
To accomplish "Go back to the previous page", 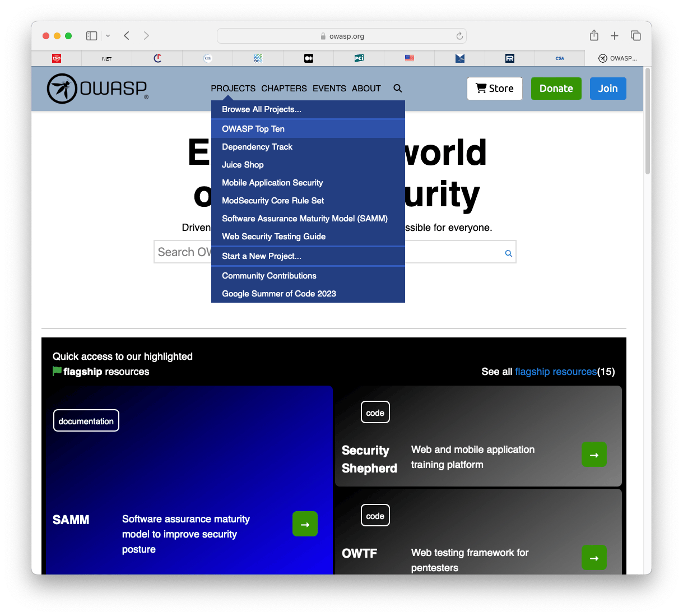I will [x=127, y=36].
